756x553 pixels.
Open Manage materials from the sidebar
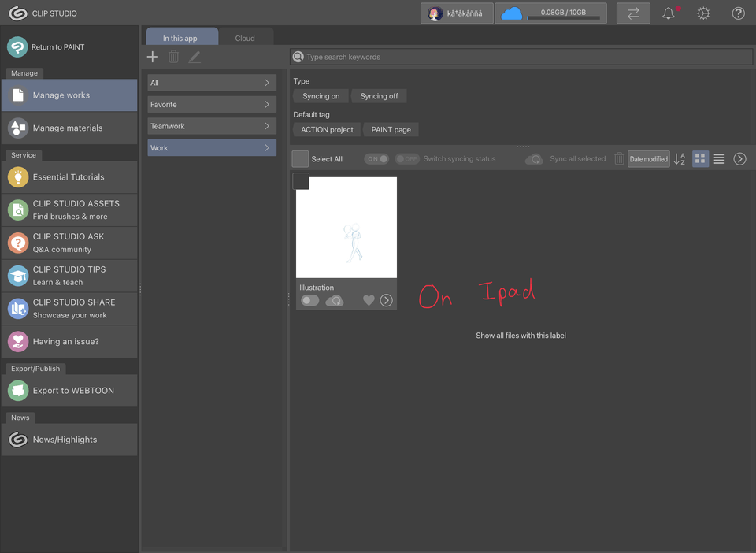[x=69, y=128]
